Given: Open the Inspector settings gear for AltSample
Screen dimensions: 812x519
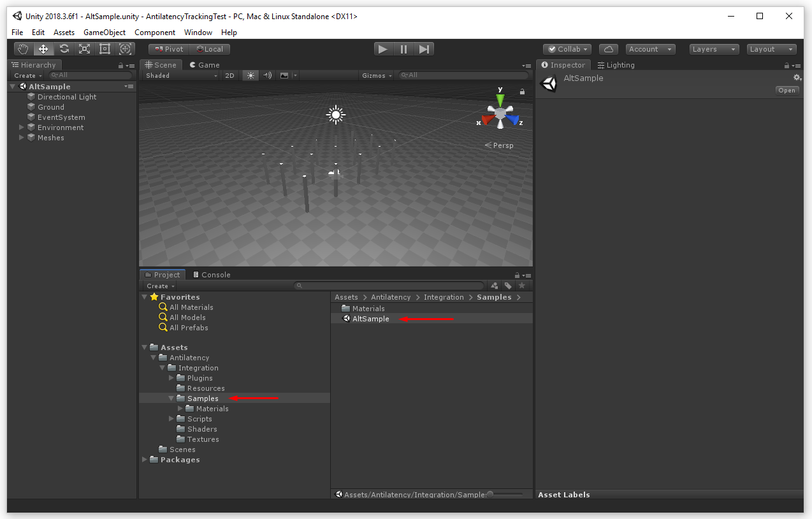Looking at the screenshot, I should tap(797, 78).
